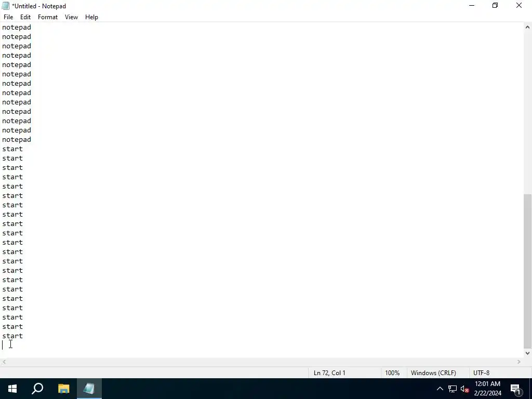
Task: Place cursor on the empty final line
Action: coord(262,345)
